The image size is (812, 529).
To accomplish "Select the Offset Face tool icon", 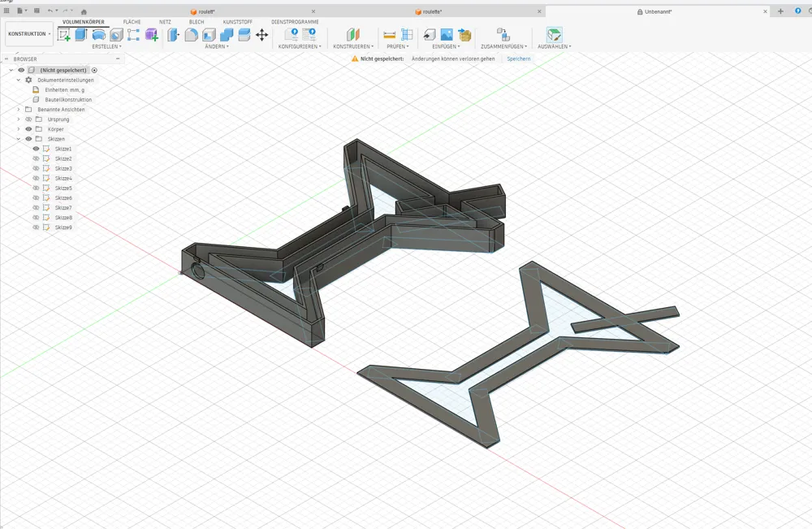I will pos(244,35).
